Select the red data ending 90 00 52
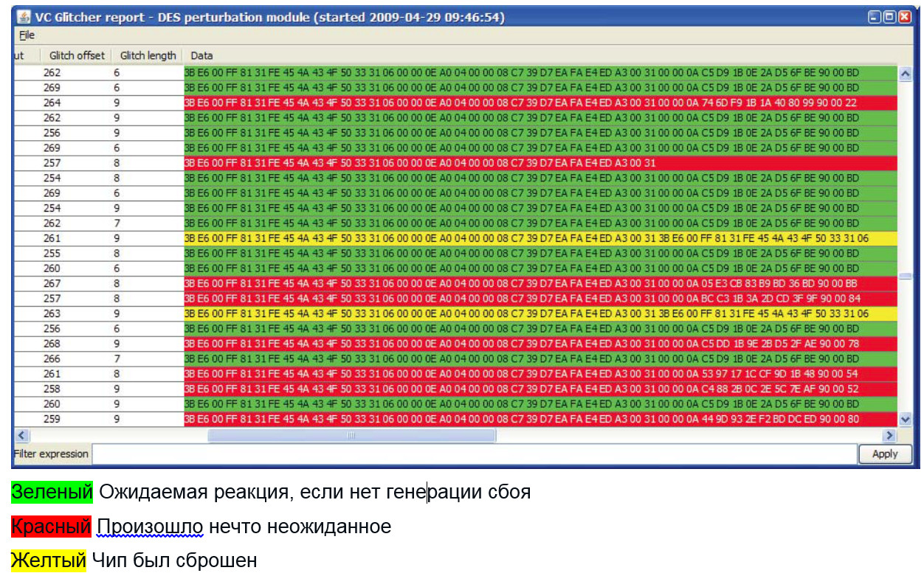 pos(541,389)
